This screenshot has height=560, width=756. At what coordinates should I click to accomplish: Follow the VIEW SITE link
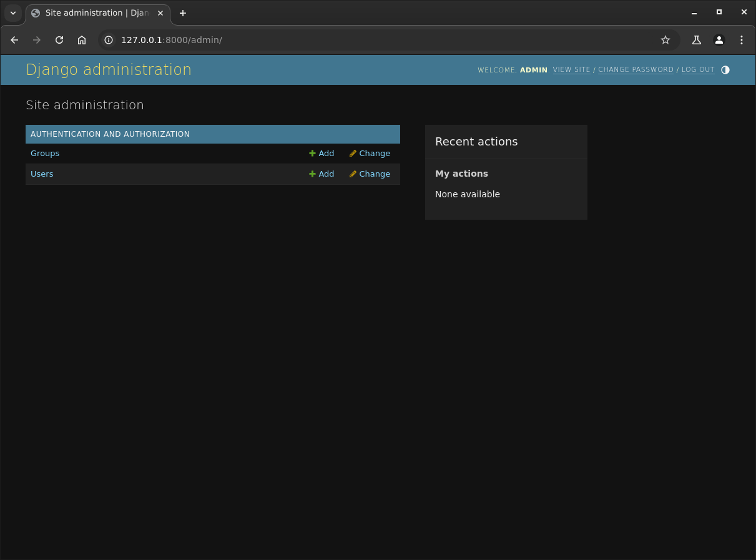click(x=571, y=70)
